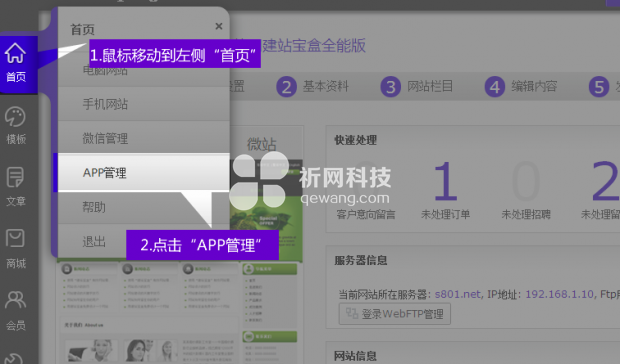
Task: Open the 客户意向留言 count
Action: (x=366, y=181)
